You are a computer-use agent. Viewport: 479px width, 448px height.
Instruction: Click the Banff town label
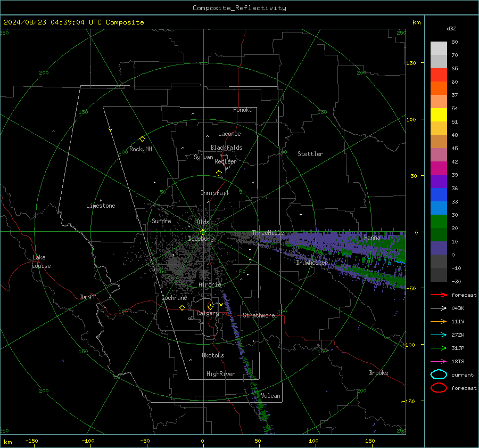88,297
